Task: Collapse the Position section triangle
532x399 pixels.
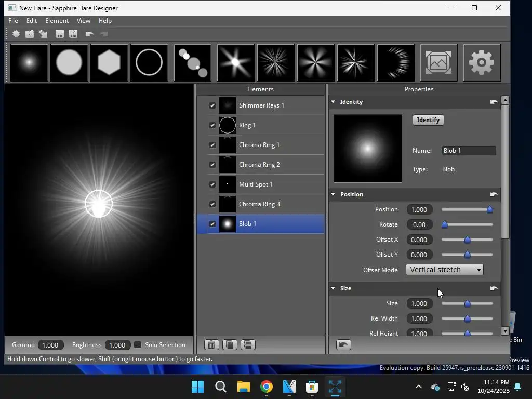Action: (x=333, y=194)
